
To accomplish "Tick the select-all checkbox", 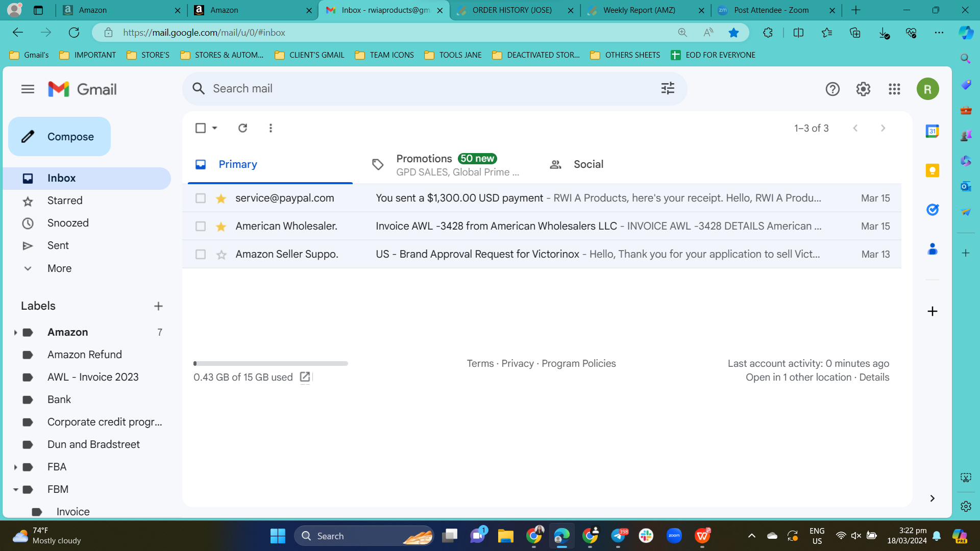I will [201, 128].
